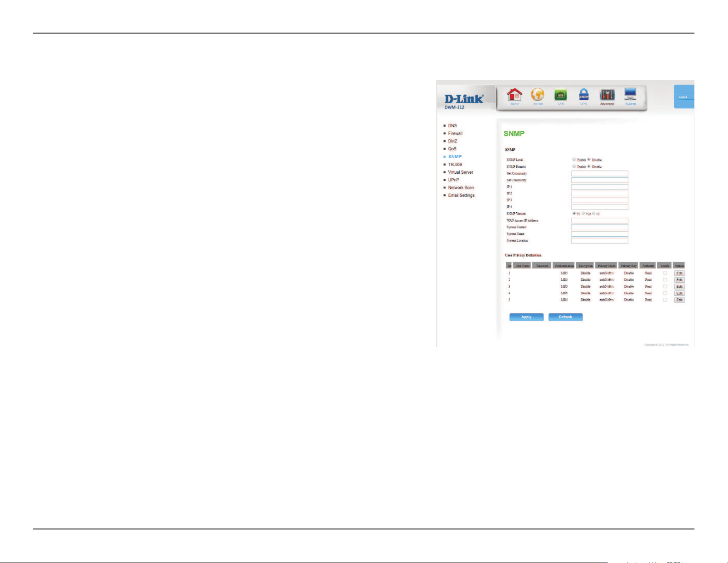Focus the IP 2 field
This screenshot has height=563, width=728.
coord(599,193)
